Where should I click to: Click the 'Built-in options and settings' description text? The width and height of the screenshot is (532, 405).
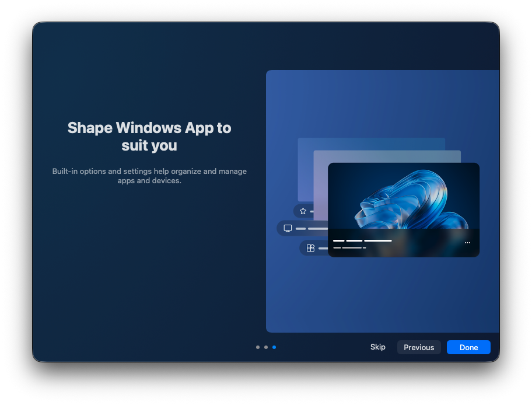pos(149,176)
